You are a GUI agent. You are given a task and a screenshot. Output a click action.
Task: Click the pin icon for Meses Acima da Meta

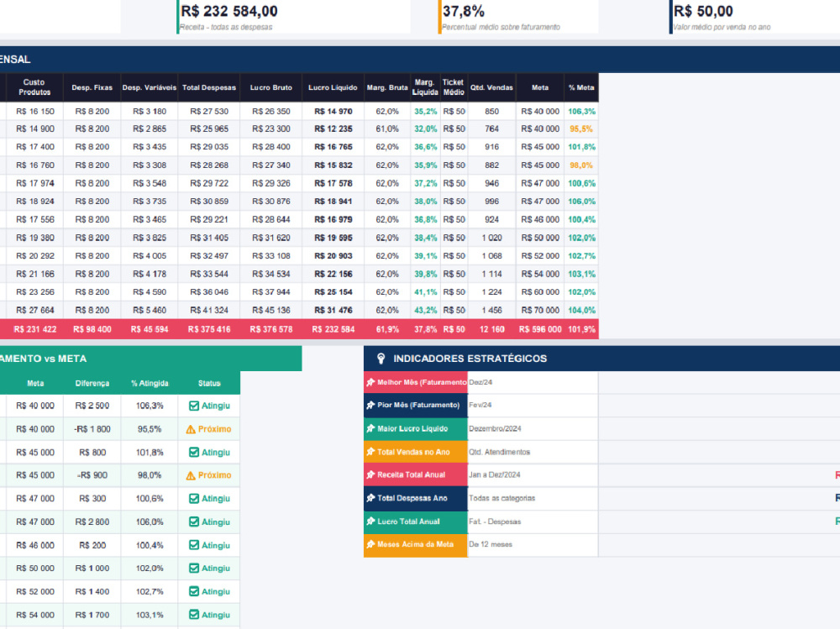pos(370,544)
